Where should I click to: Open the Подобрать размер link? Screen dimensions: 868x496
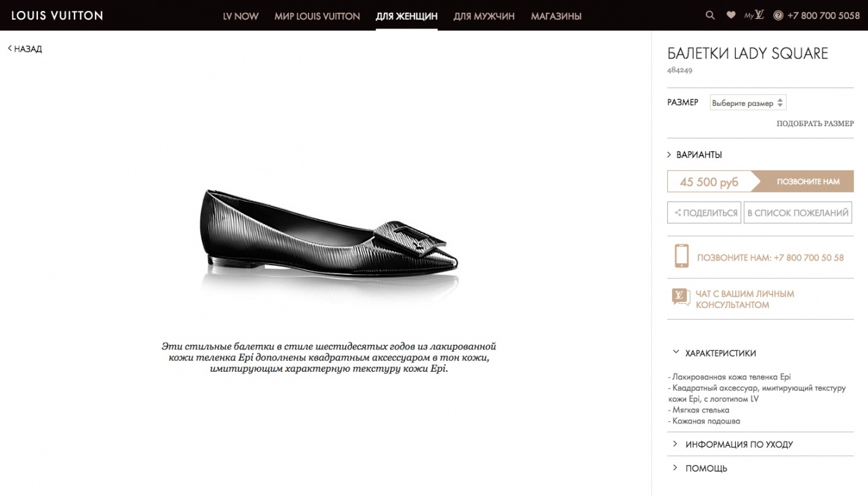[x=815, y=123]
